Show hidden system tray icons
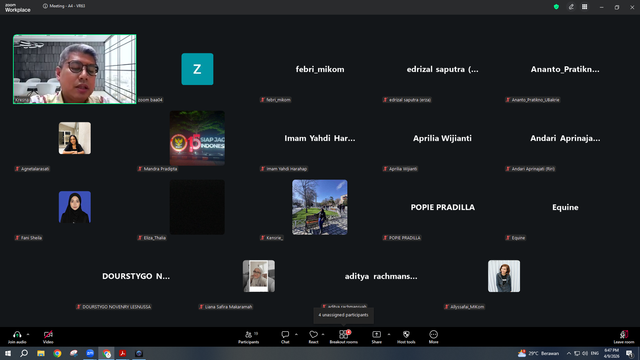Screen dimensions: 640x360 [x=569, y=353]
